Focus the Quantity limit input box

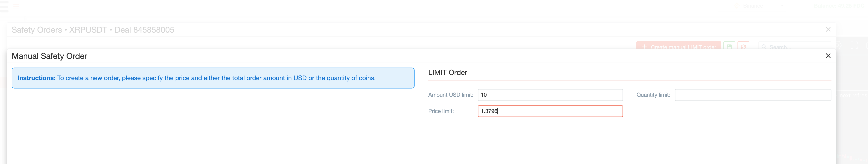pos(753,95)
